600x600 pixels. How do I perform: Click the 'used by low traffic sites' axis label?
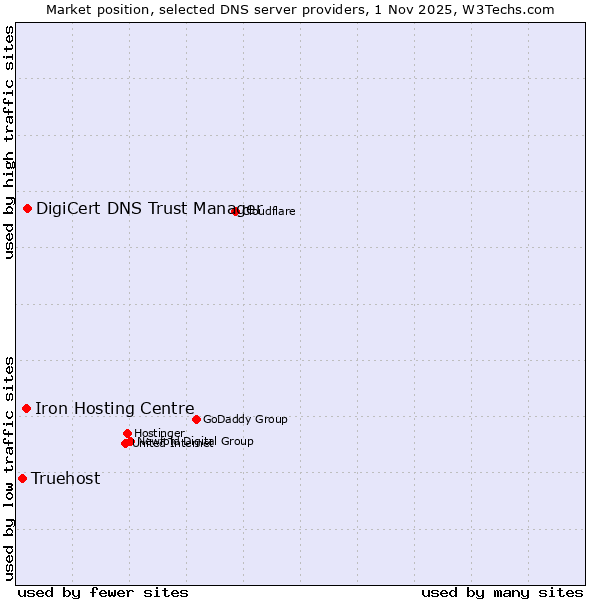coord(10,468)
